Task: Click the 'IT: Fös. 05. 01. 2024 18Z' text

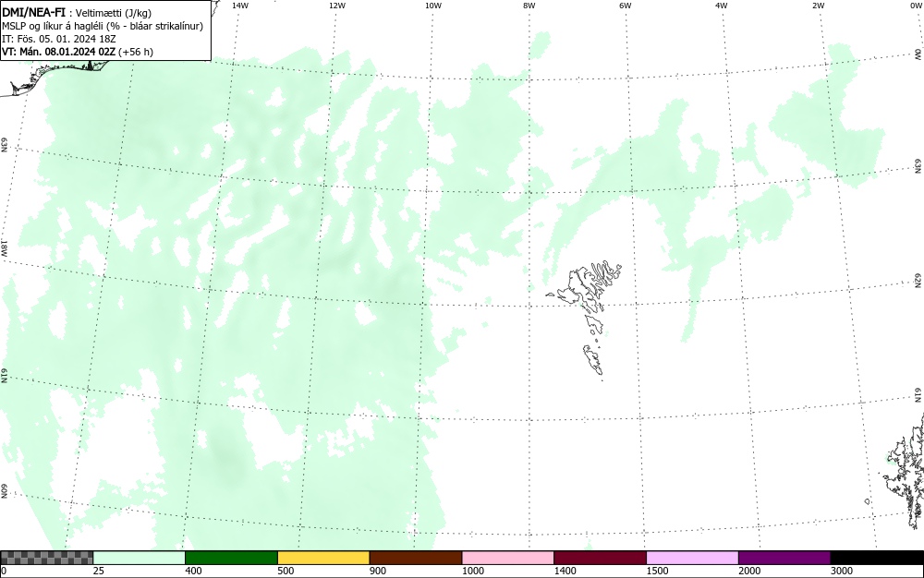Action: [59, 39]
